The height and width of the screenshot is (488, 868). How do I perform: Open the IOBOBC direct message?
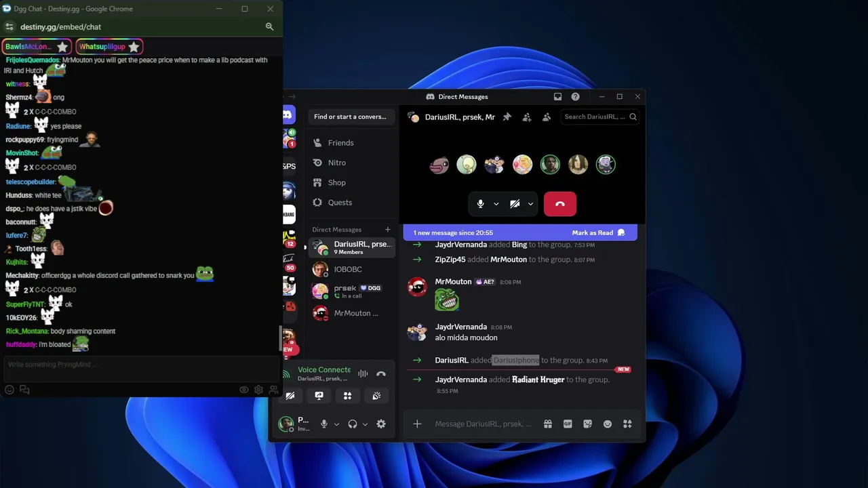[352, 269]
